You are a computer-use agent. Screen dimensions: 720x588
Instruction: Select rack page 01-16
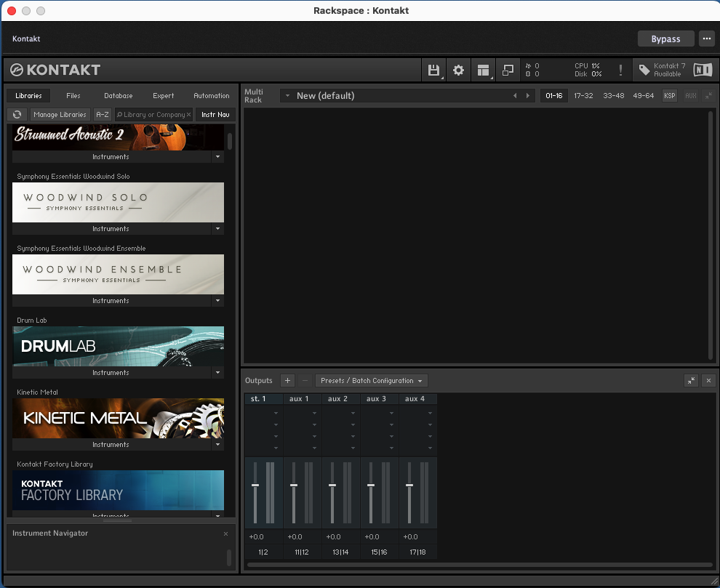coord(554,95)
